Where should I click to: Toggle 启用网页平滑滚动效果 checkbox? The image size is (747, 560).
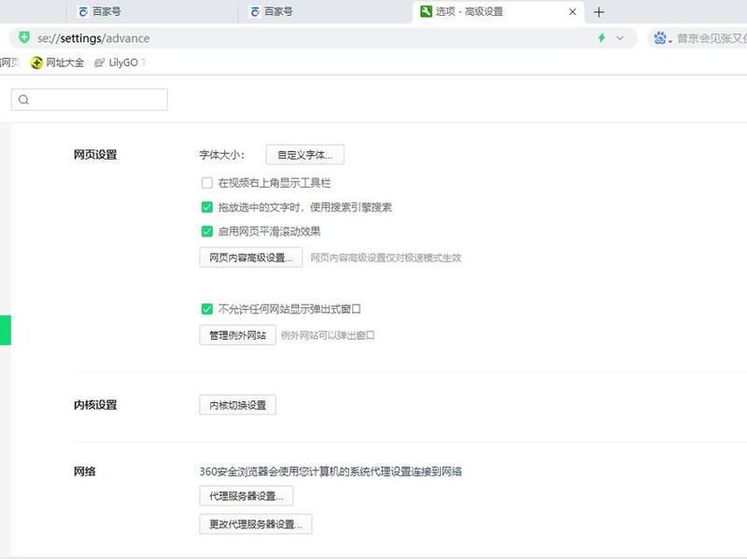[207, 231]
